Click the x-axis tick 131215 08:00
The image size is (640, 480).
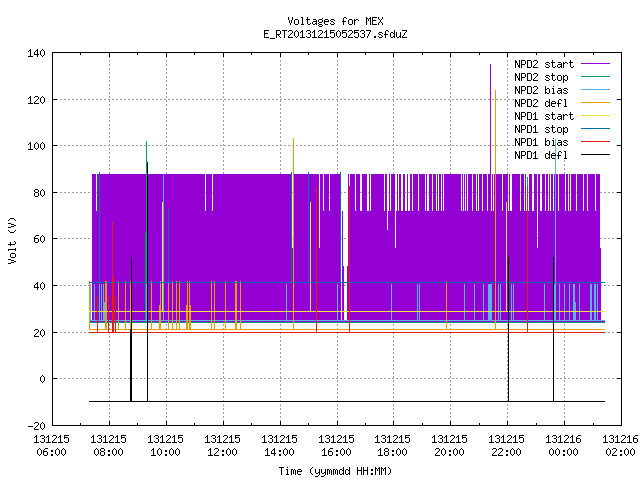coord(109,446)
